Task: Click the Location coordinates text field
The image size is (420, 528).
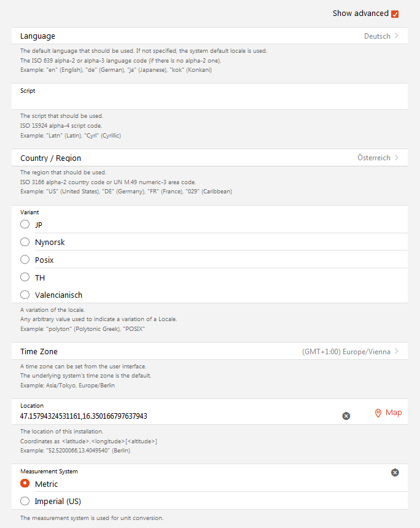Action: pos(178,416)
